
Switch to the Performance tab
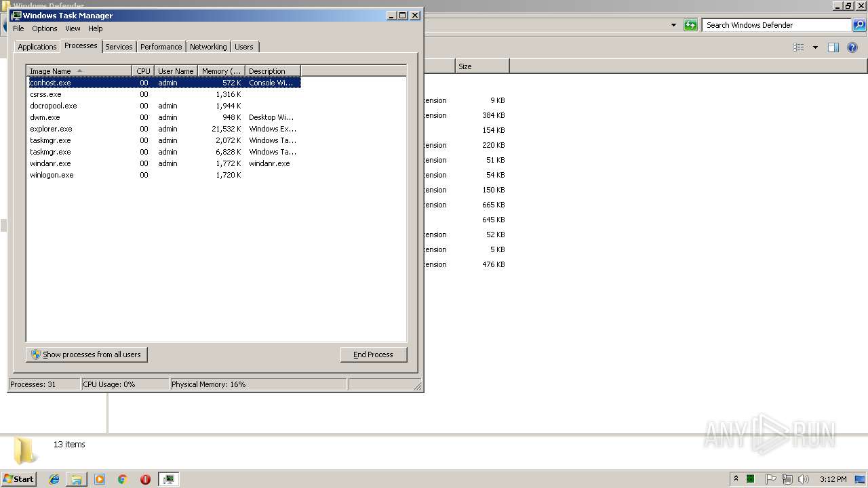point(161,47)
